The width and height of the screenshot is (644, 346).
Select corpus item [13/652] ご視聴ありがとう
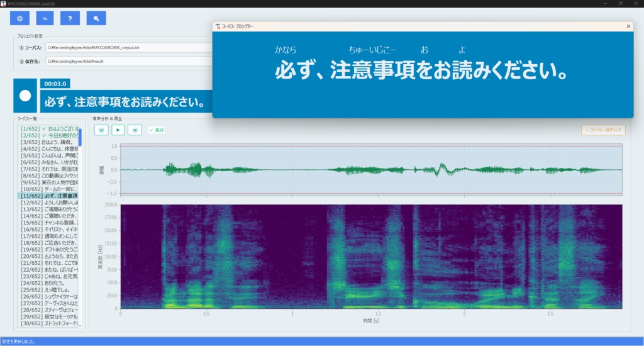pyautogui.click(x=48, y=209)
